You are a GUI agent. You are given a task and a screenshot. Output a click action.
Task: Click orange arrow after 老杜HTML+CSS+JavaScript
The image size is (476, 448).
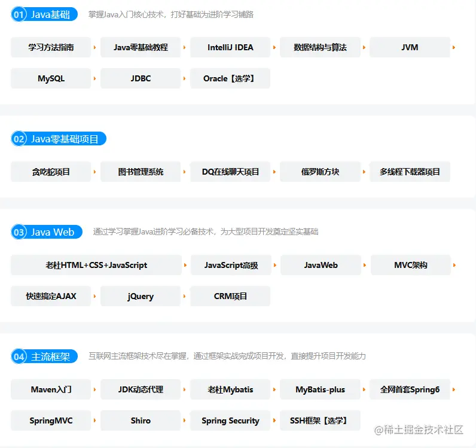coord(185,265)
